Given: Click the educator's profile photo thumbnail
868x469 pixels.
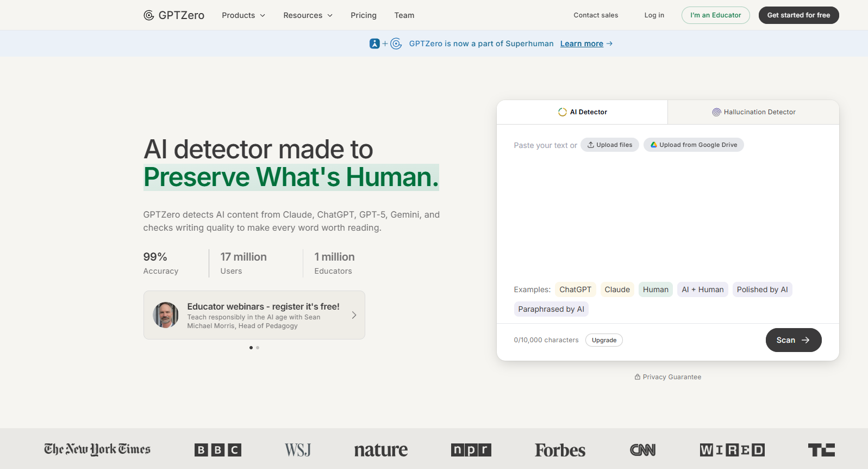Looking at the screenshot, I should 166,315.
